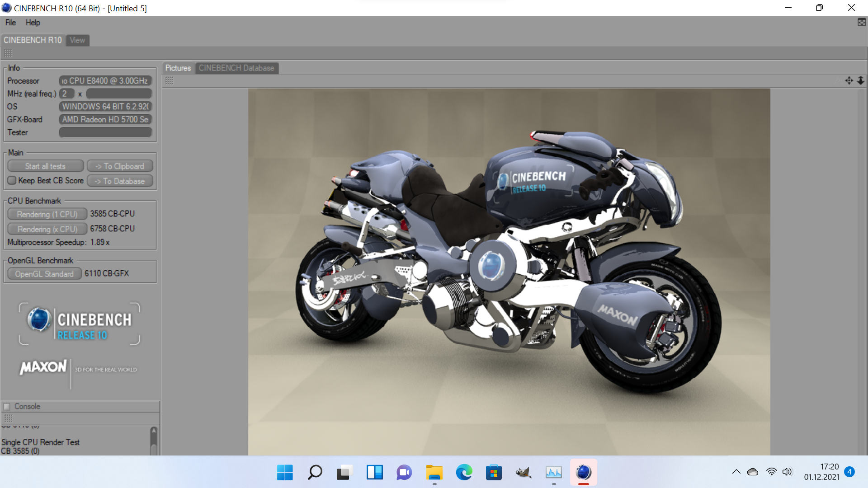Switch to the CINEBENCH Database tab
Viewport: 868px width, 488px height.
point(236,68)
